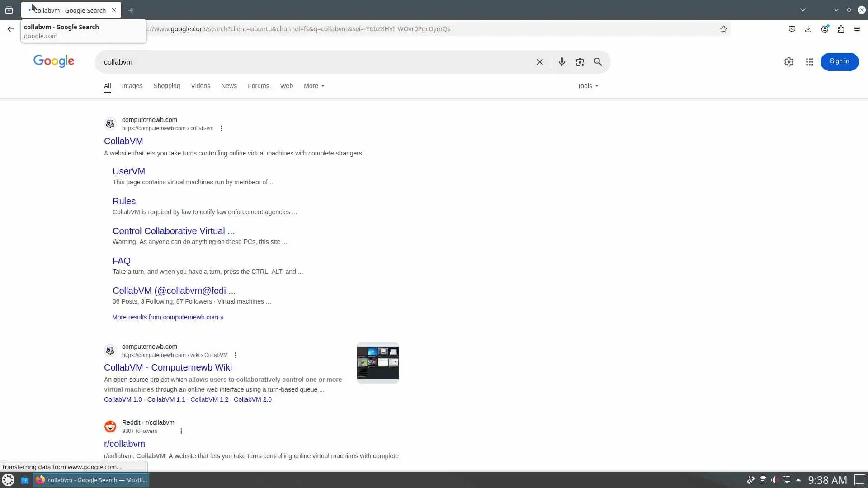The height and width of the screenshot is (488, 868).
Task: Open Firefox downloads panel icon
Action: (x=808, y=29)
